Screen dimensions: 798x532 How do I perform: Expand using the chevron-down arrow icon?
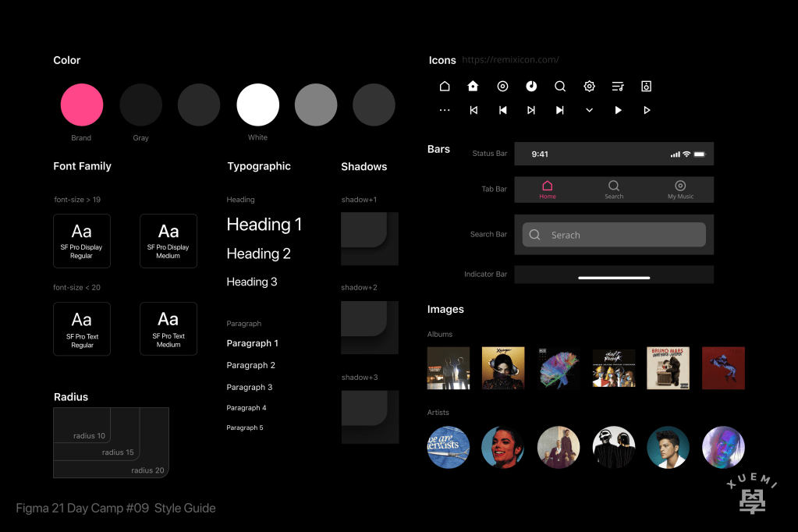click(x=589, y=111)
